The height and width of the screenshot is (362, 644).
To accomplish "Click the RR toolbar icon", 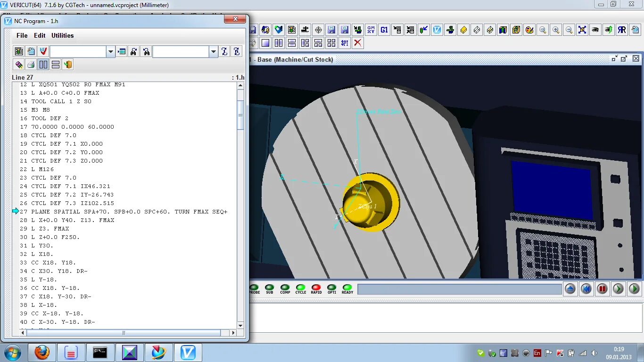I will 622,30.
